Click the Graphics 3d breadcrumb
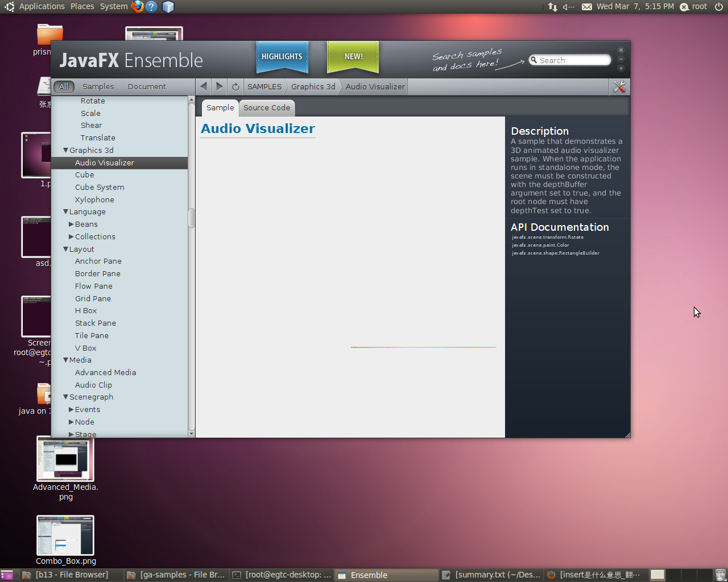The width and height of the screenshot is (728, 582). [x=313, y=86]
